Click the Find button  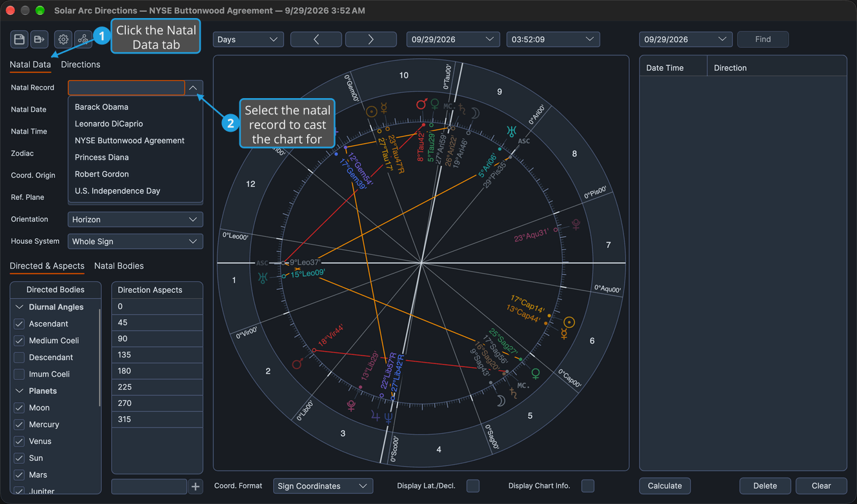click(763, 39)
